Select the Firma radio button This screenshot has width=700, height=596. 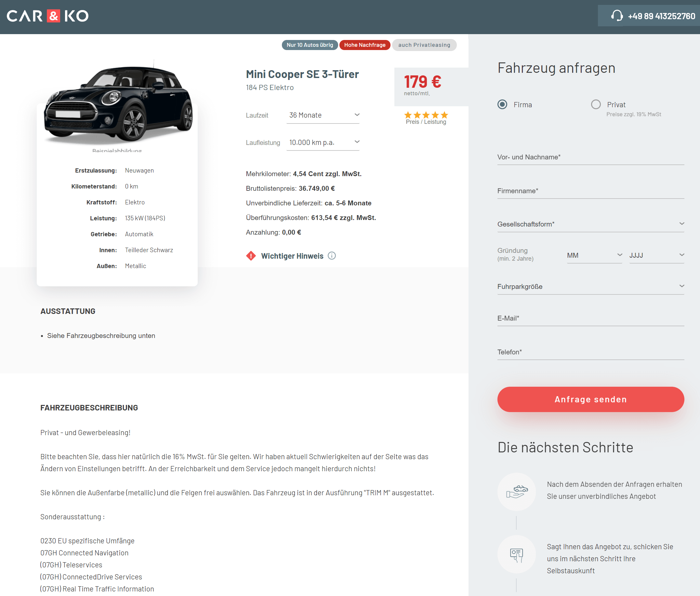[502, 104]
